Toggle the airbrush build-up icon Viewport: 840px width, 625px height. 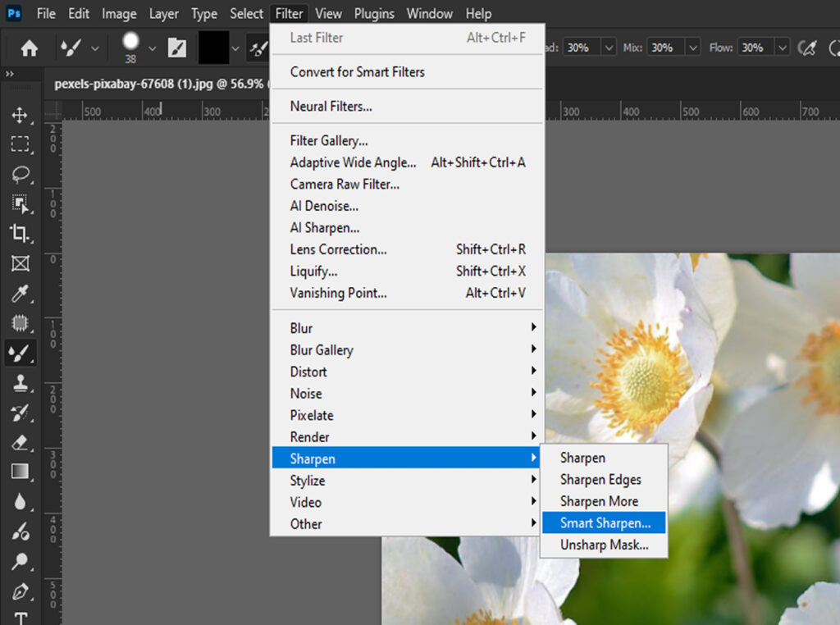pyautogui.click(x=807, y=48)
